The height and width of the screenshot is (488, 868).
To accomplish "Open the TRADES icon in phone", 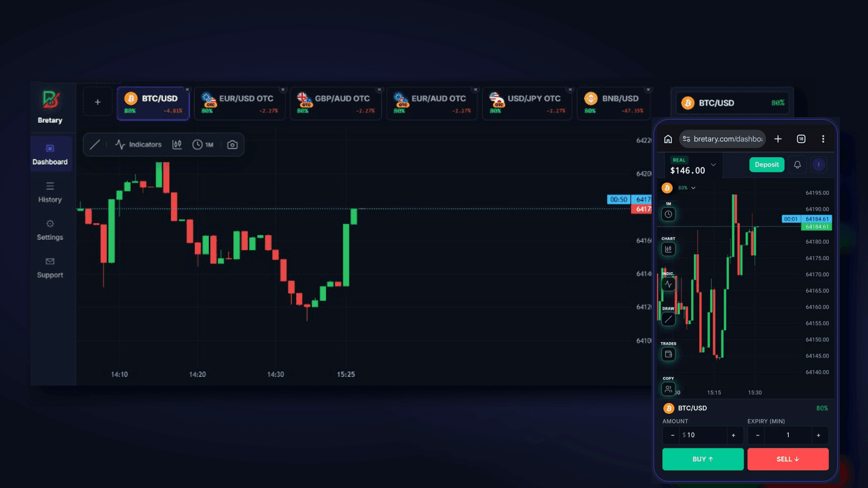I will [668, 354].
